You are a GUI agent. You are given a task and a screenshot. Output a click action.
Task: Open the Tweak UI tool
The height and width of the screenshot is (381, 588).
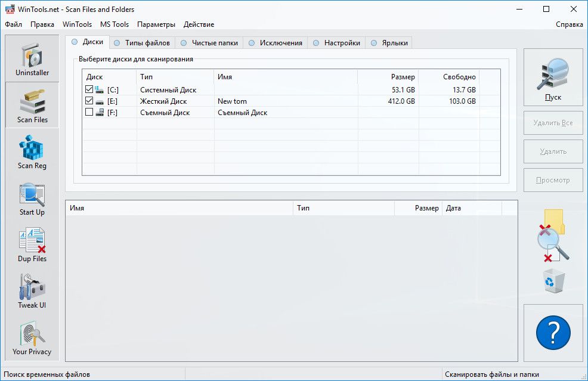(32, 292)
